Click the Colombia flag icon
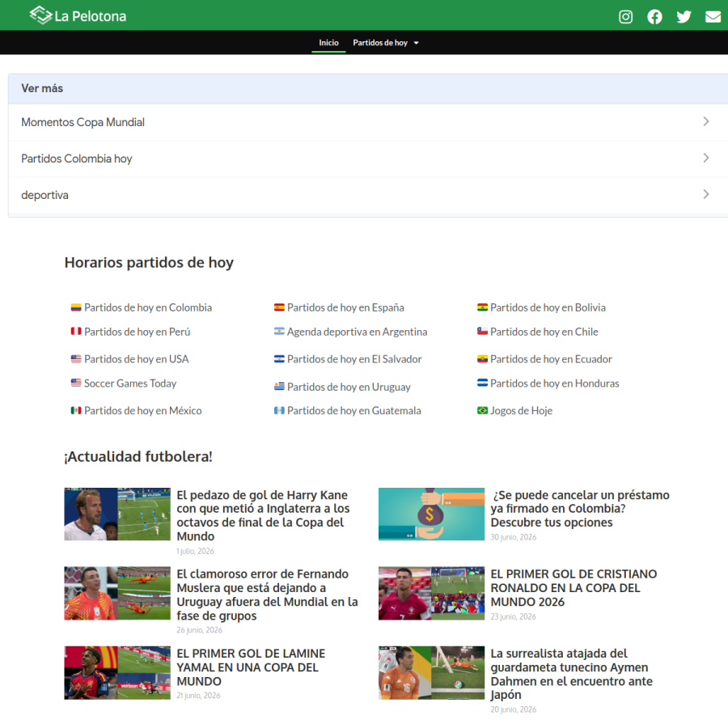The image size is (728, 728). pyautogui.click(x=76, y=307)
